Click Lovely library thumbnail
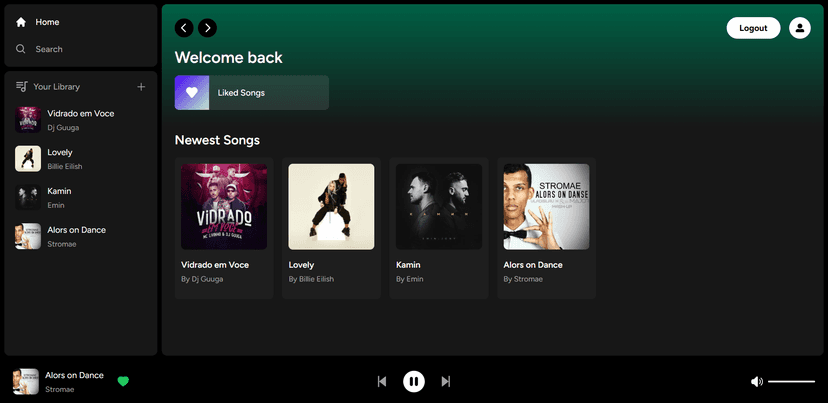828x403 pixels. click(28, 159)
